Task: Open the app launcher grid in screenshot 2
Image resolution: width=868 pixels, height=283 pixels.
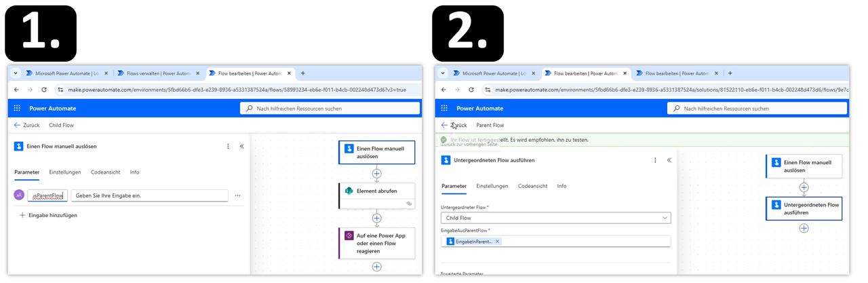Action: 444,108
